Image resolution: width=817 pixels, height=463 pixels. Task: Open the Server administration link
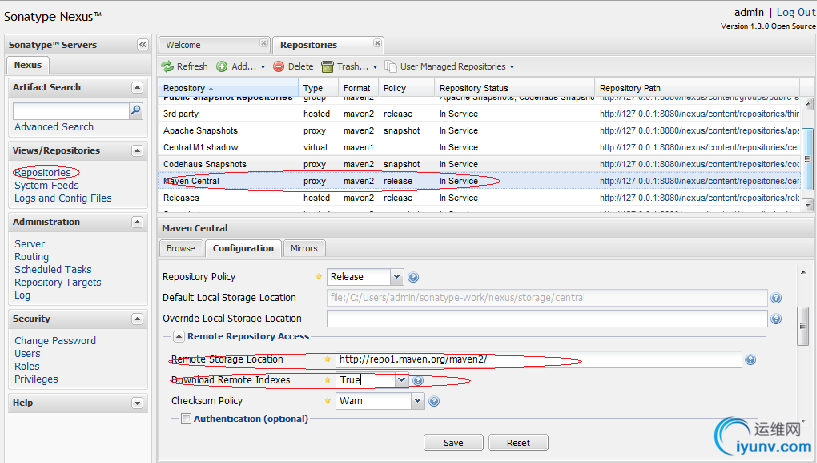pyautogui.click(x=30, y=244)
